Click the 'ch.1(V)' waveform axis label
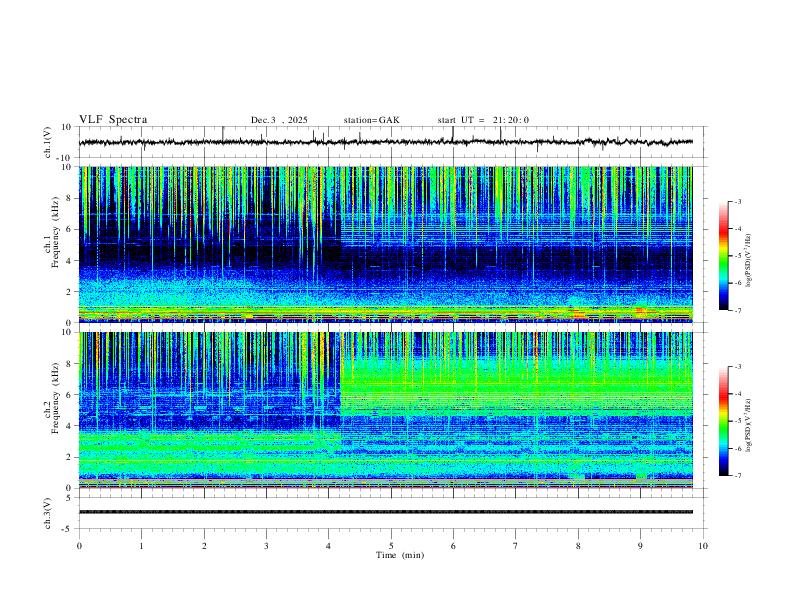This screenshot has height=612, width=792. click(48, 142)
